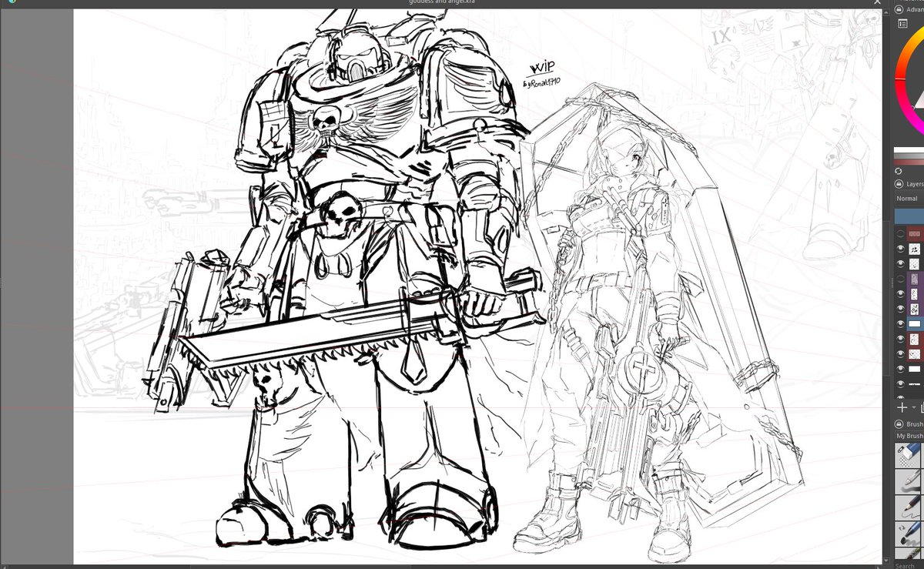
Task: Hide the selected blue-highlighted layer
Action: coord(899,324)
